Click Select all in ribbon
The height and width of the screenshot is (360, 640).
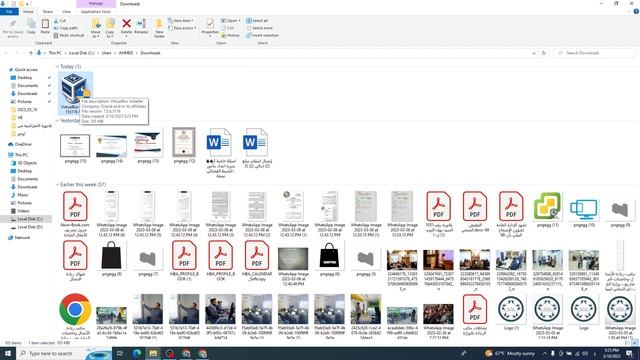pos(257,20)
